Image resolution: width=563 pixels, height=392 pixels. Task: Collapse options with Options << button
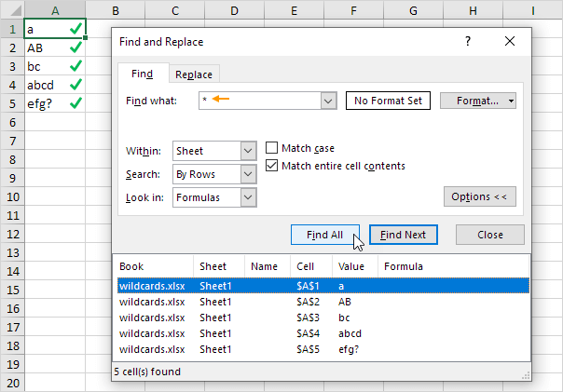point(478,196)
